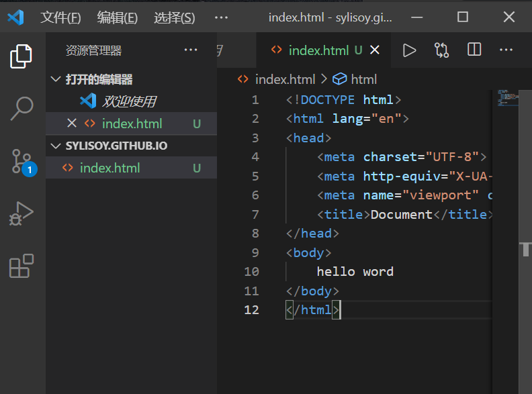Open the Search view icon
The height and width of the screenshot is (394, 532).
21,108
